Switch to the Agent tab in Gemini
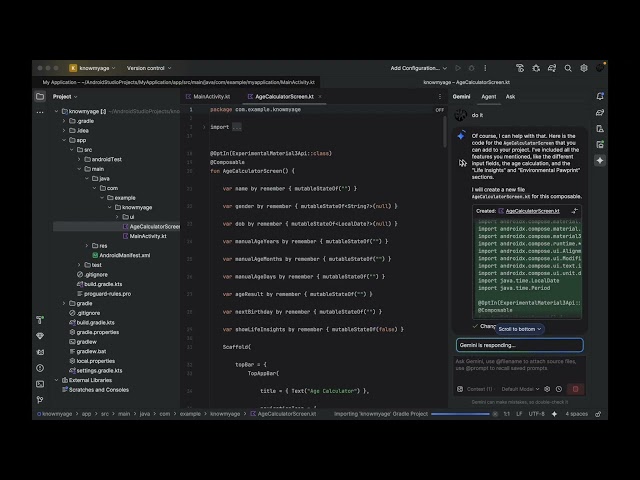The width and height of the screenshot is (640, 480). tap(489, 97)
